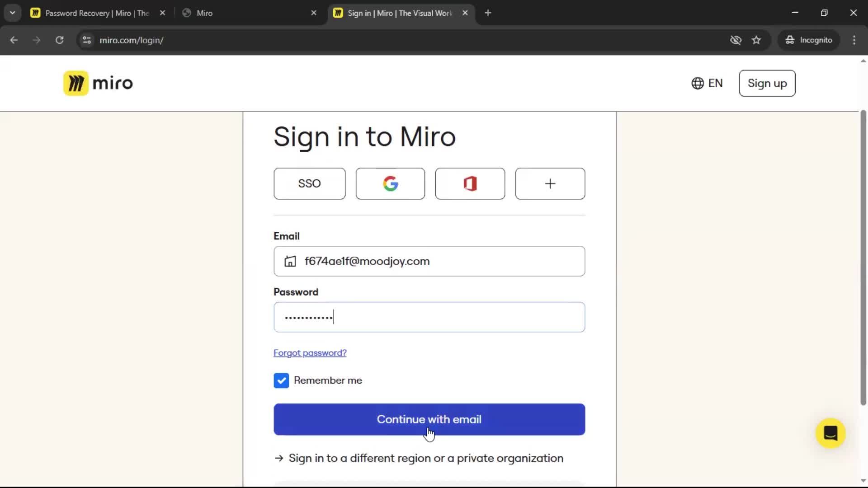Click the building icon in Email field
The width and height of the screenshot is (868, 488).
click(x=290, y=261)
